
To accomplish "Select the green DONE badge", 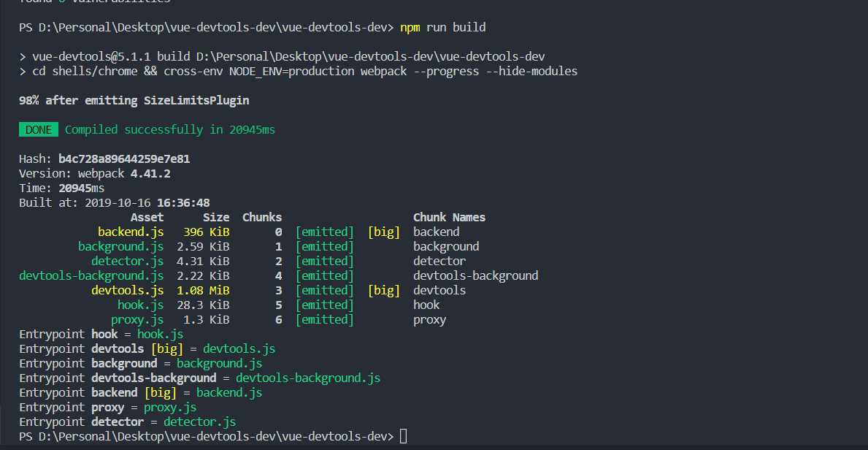I will (38, 130).
